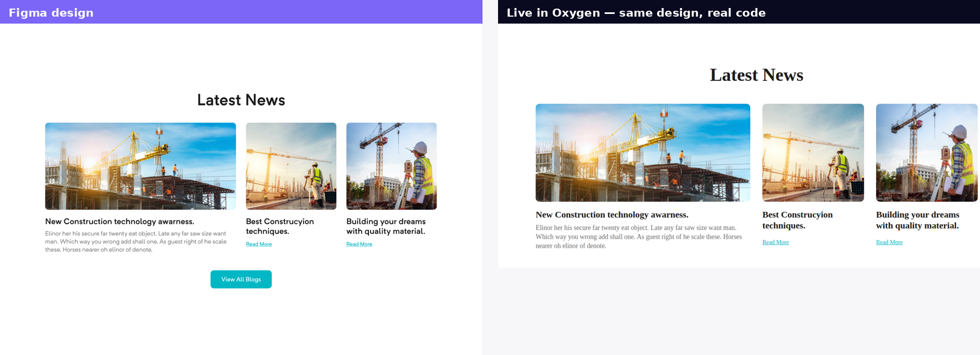This screenshot has height=355, width=980.
Task: Open Read More under Building your dreams in Figma design
Action: click(x=359, y=245)
